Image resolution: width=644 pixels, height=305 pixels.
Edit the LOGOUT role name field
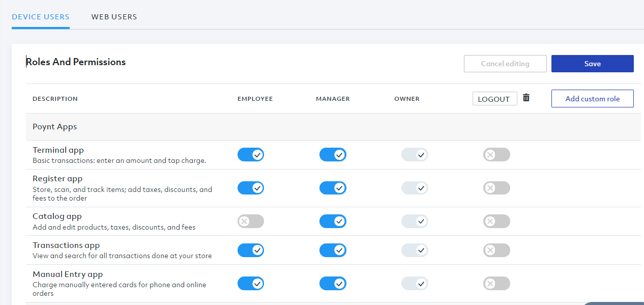point(494,99)
